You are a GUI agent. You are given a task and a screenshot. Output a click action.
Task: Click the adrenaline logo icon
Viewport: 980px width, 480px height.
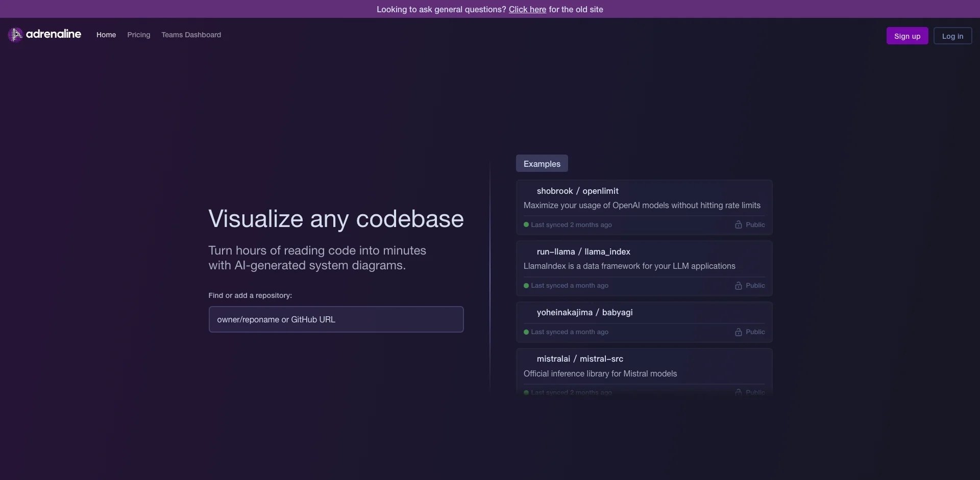pos(15,34)
